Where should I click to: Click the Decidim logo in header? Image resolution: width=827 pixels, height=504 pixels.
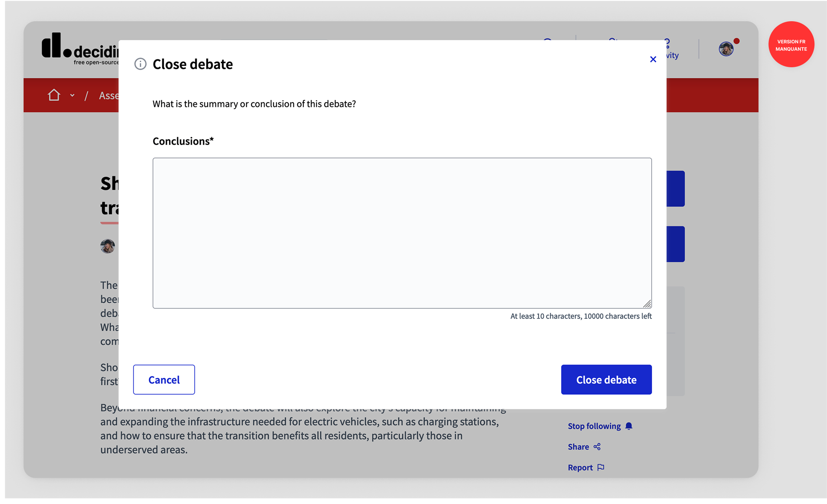[x=80, y=49]
